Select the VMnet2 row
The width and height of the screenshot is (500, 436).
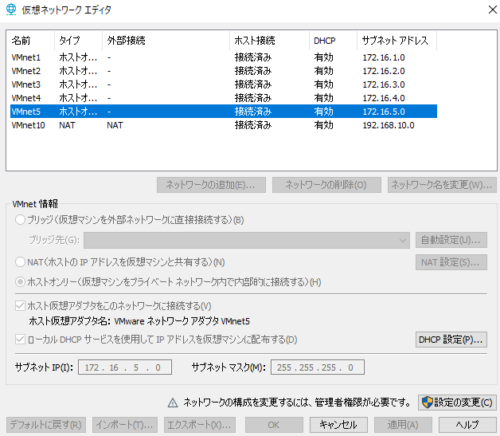pyautogui.click(x=223, y=71)
